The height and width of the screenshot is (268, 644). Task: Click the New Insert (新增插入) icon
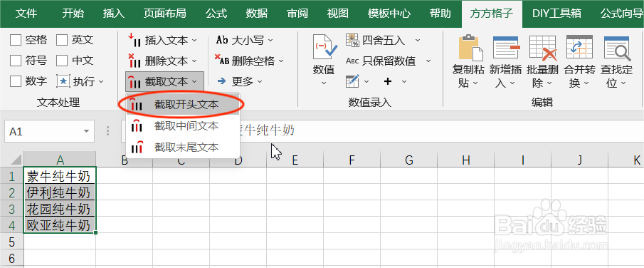pos(507,47)
